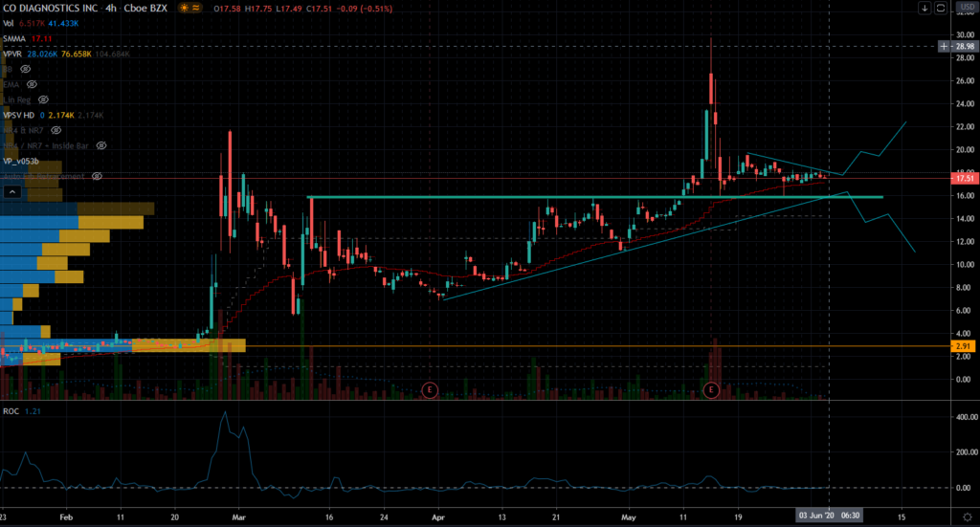Toggle visibility of the BB indicator
Screen dimensions: 980x527
(26, 69)
